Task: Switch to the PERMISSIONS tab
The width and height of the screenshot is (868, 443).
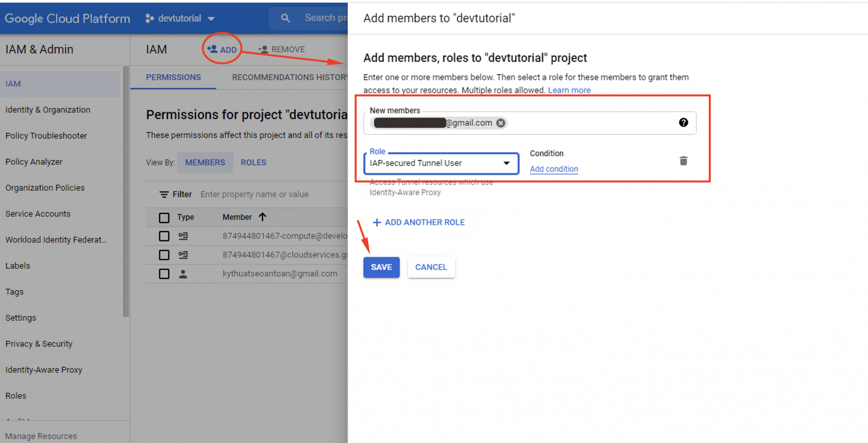Action: coord(173,77)
